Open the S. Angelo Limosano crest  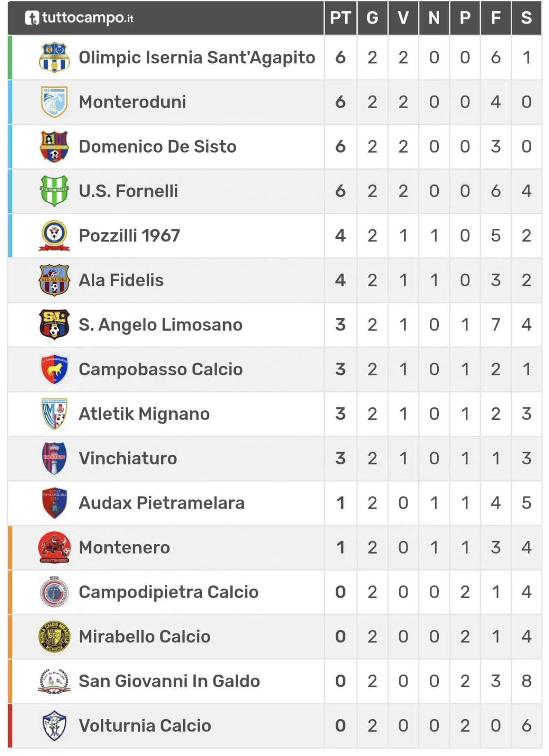(54, 325)
